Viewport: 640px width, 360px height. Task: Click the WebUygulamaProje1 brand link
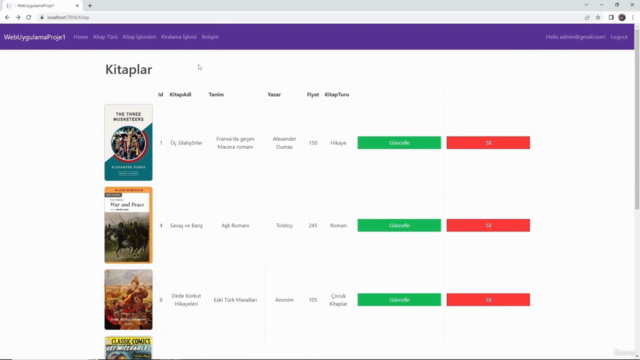pyautogui.click(x=35, y=37)
